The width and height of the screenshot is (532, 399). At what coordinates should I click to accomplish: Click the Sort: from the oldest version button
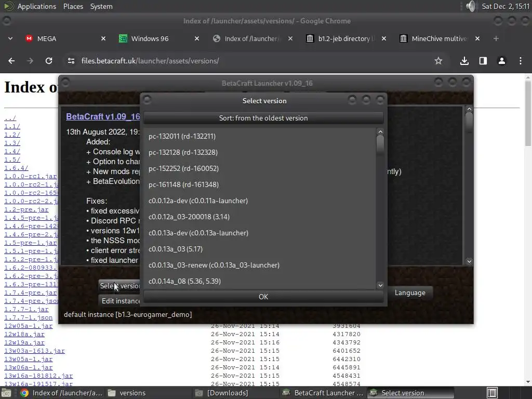click(x=263, y=118)
